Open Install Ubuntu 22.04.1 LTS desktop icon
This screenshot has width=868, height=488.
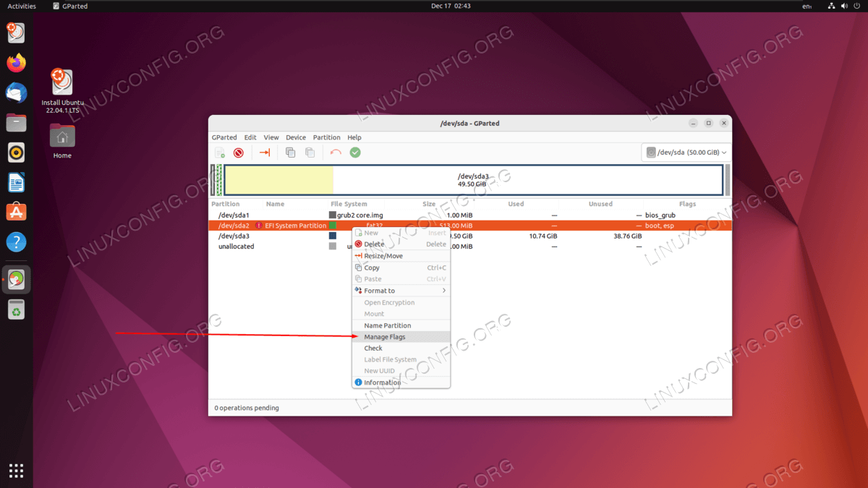62,91
